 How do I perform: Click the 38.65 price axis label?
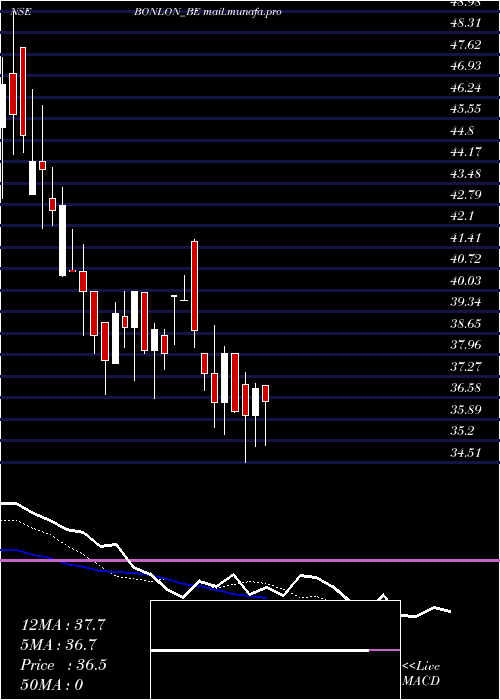pyautogui.click(x=466, y=324)
